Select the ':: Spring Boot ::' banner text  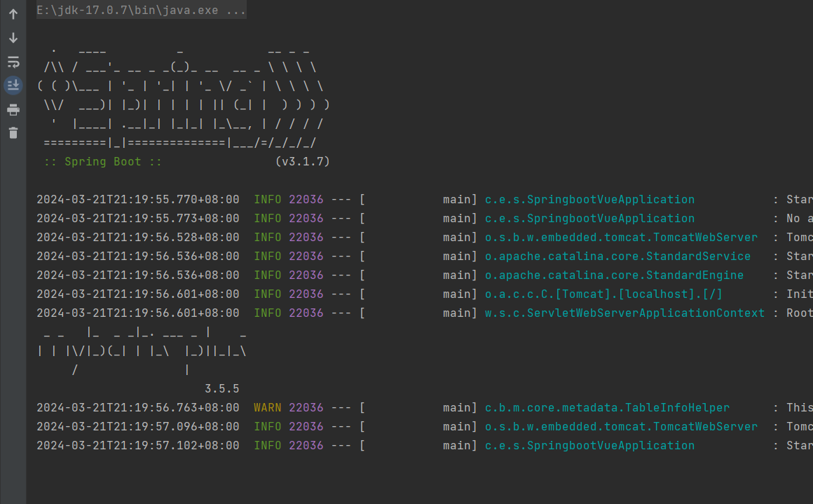[x=102, y=162]
